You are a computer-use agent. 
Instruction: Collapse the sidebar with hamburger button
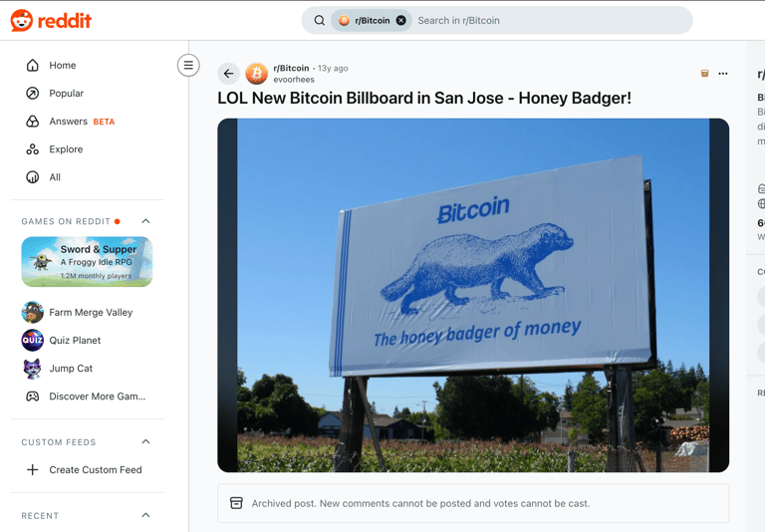pyautogui.click(x=188, y=65)
